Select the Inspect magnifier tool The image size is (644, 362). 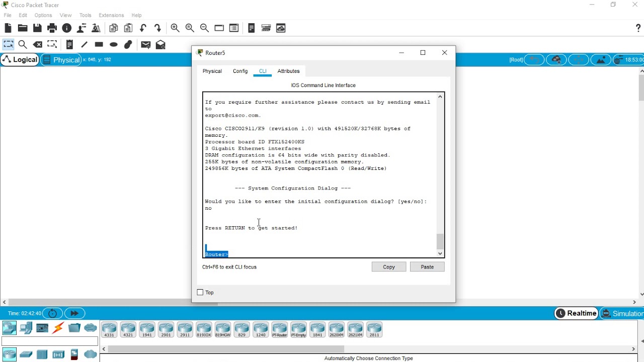(23, 45)
